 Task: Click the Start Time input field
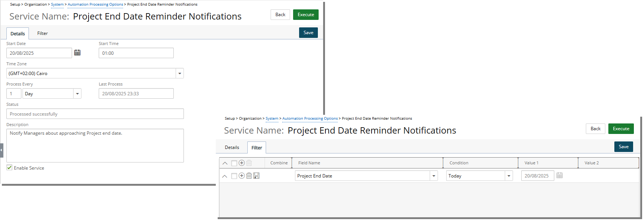(x=136, y=53)
